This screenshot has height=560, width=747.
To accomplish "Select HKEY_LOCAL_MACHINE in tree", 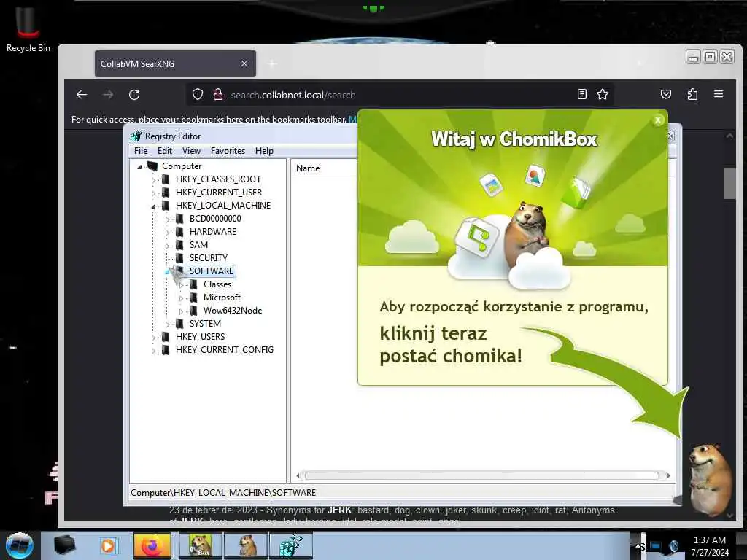I will pos(223,205).
